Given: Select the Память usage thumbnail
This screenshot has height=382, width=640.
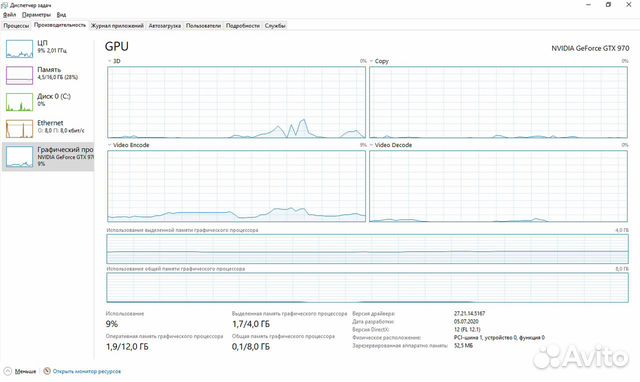Looking at the screenshot, I should pyautogui.click(x=19, y=76).
